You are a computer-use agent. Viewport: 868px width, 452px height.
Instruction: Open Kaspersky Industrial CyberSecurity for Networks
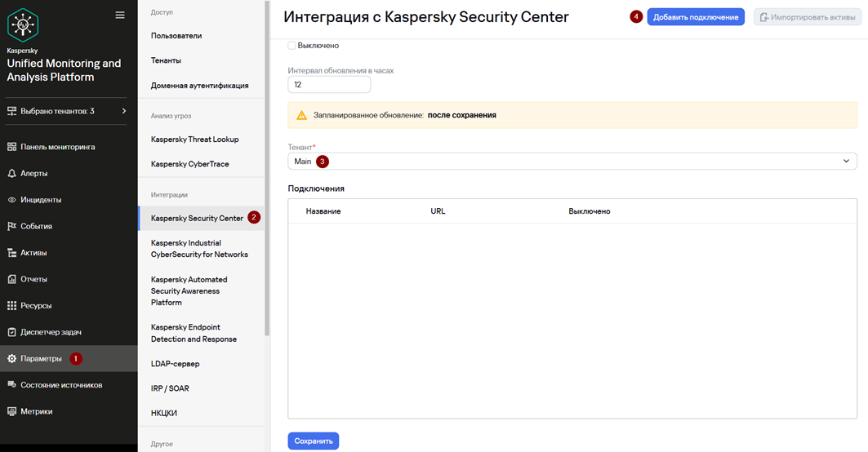(x=201, y=248)
